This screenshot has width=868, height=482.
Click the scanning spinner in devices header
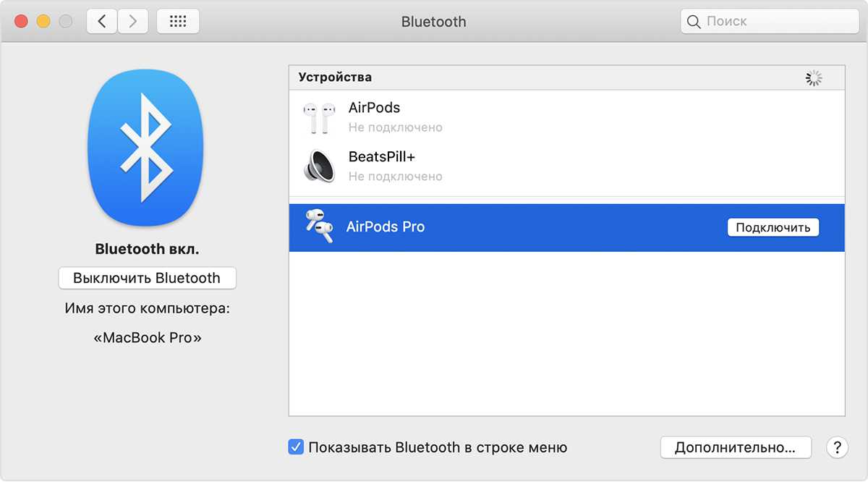(814, 78)
